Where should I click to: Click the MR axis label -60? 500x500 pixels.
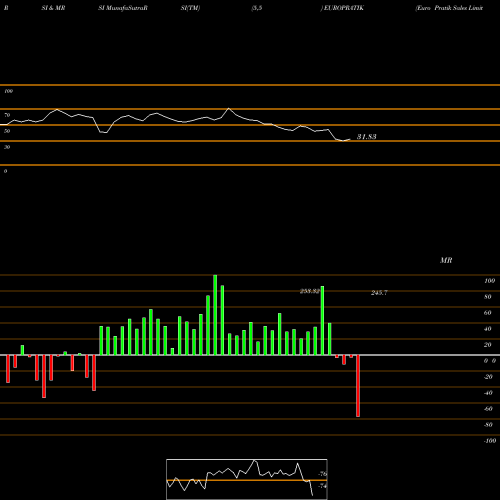click(x=488, y=409)
